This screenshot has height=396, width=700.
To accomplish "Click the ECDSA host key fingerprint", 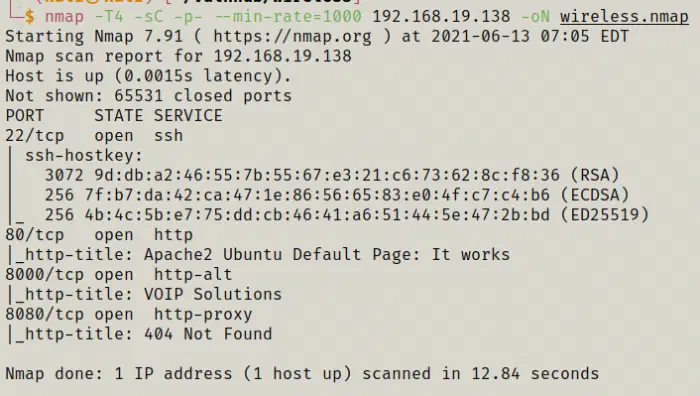I will click(317, 195).
